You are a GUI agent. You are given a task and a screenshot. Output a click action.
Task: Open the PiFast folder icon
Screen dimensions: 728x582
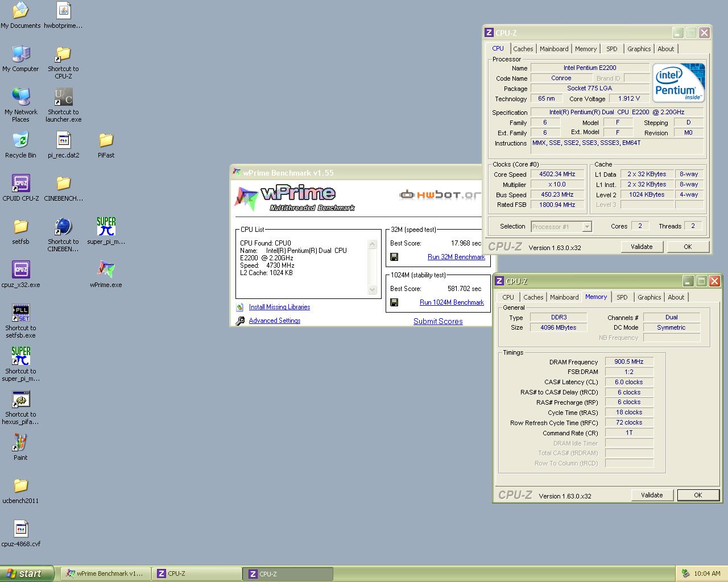(106, 145)
